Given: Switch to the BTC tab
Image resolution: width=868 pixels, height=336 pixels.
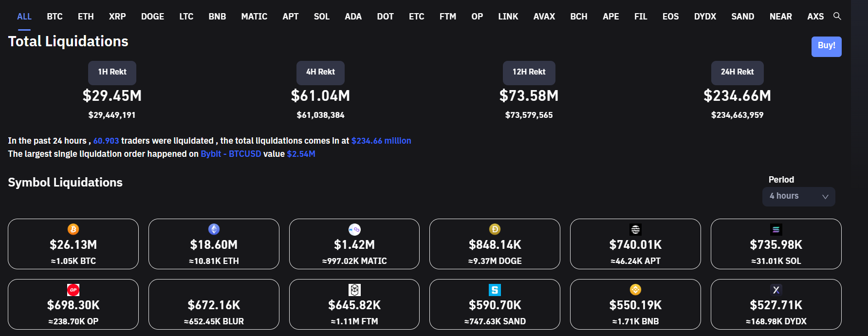Looking at the screenshot, I should (55, 17).
